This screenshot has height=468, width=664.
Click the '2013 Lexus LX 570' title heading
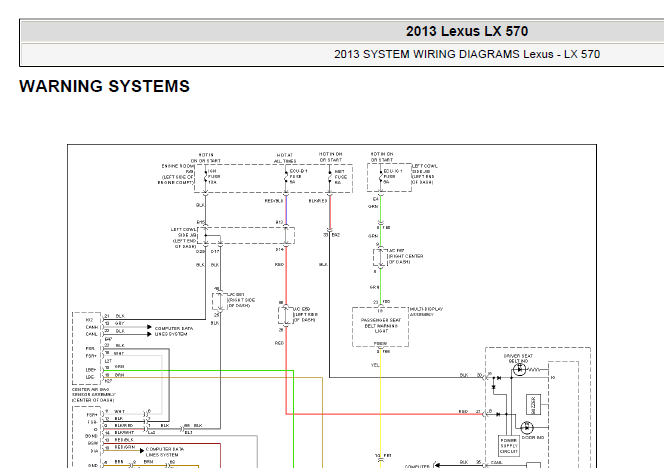(467, 31)
